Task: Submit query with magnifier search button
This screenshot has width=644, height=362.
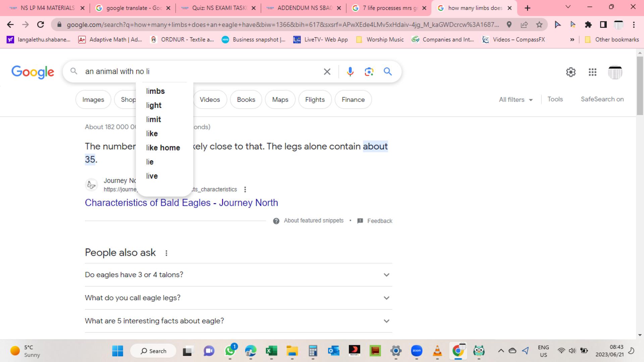Action: [388, 71]
